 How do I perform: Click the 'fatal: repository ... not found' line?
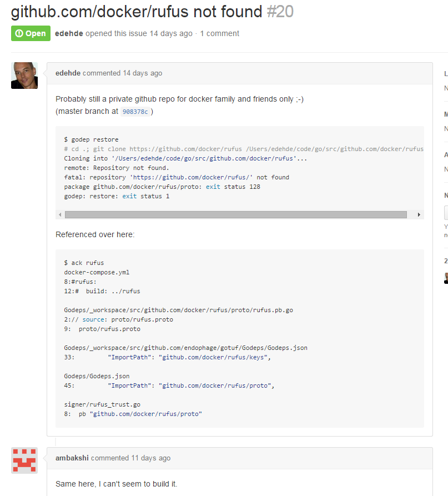point(177,177)
